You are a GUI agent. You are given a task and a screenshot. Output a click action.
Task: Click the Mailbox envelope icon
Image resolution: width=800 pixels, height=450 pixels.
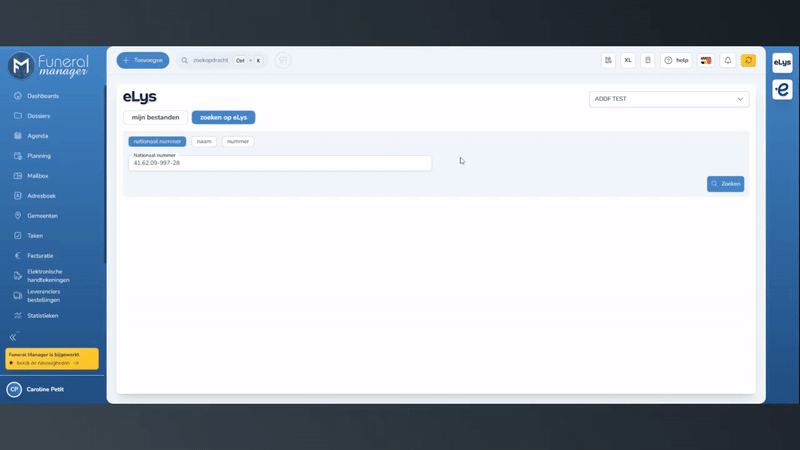pos(18,176)
